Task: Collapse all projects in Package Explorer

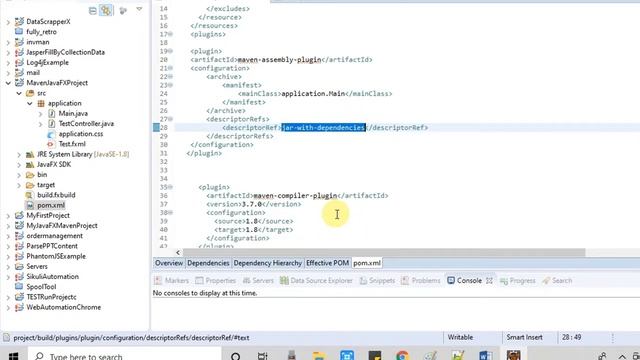Action: (93, 11)
